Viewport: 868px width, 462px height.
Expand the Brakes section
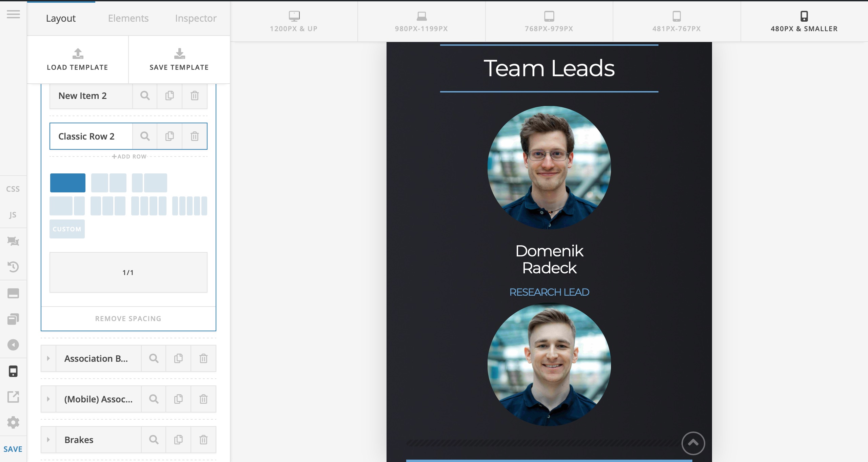pyautogui.click(x=48, y=440)
